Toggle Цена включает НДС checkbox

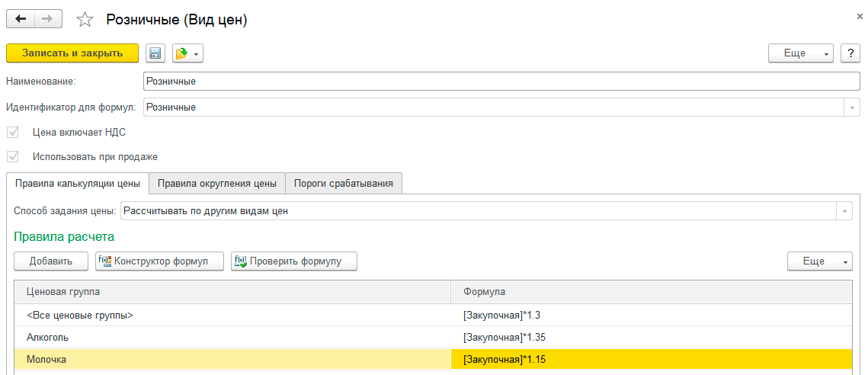click(13, 132)
